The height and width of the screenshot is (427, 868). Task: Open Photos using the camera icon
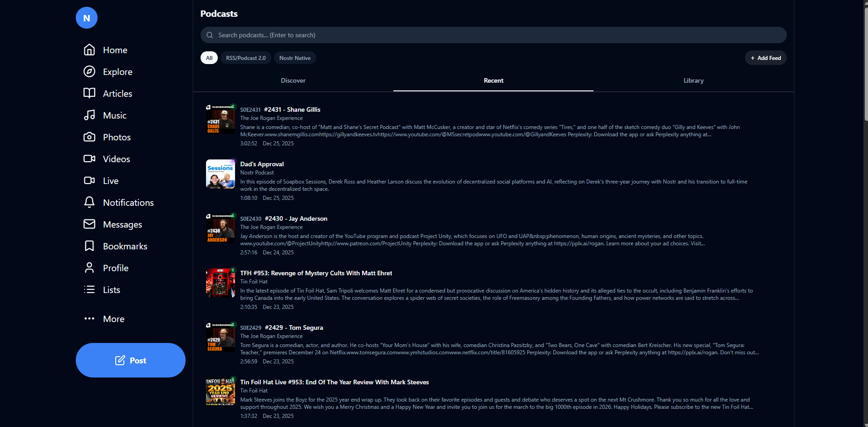click(89, 137)
